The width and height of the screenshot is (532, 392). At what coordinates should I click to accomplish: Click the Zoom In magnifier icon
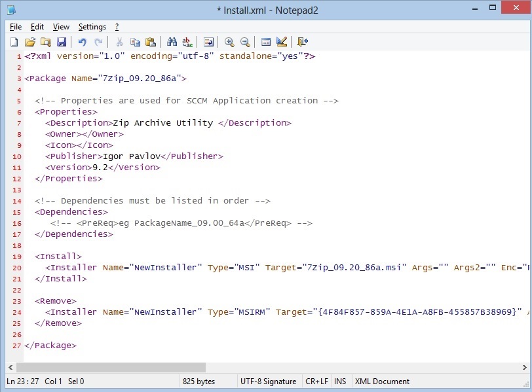[x=229, y=42]
